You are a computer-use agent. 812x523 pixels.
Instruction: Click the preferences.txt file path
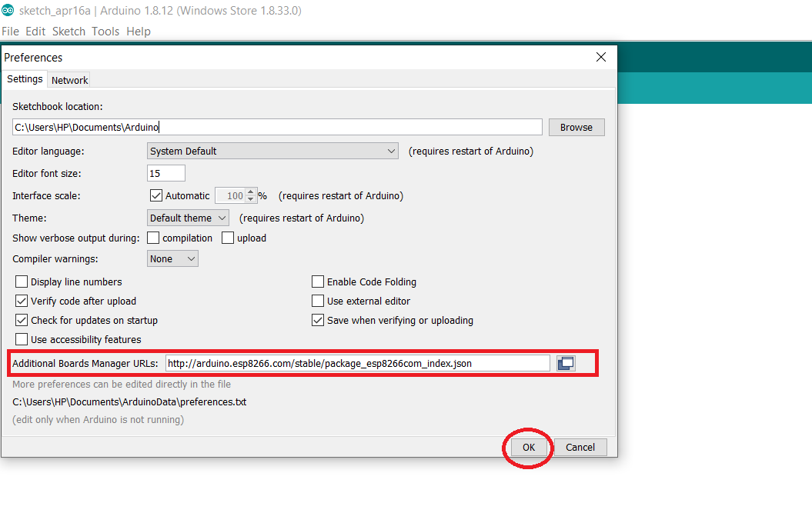pyautogui.click(x=129, y=402)
